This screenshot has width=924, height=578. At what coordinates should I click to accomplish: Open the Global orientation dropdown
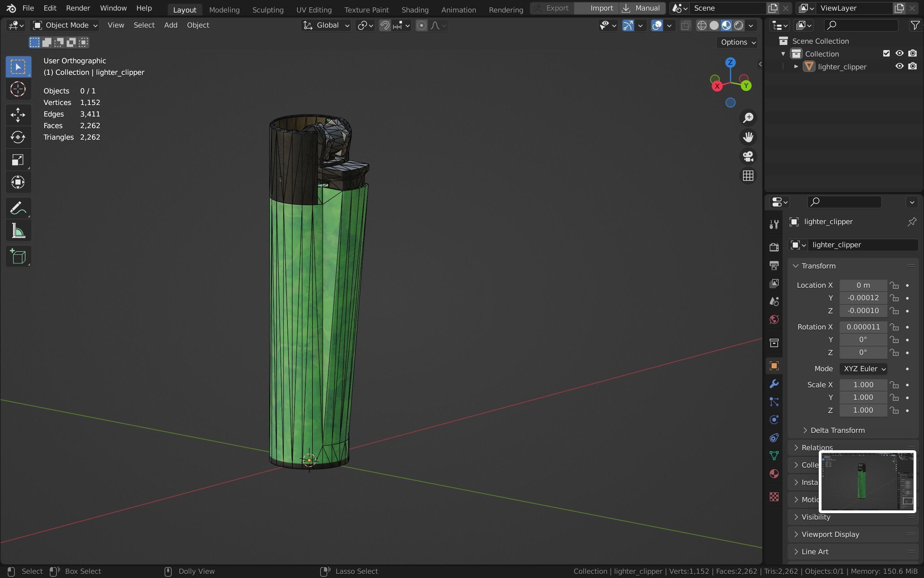tap(326, 25)
